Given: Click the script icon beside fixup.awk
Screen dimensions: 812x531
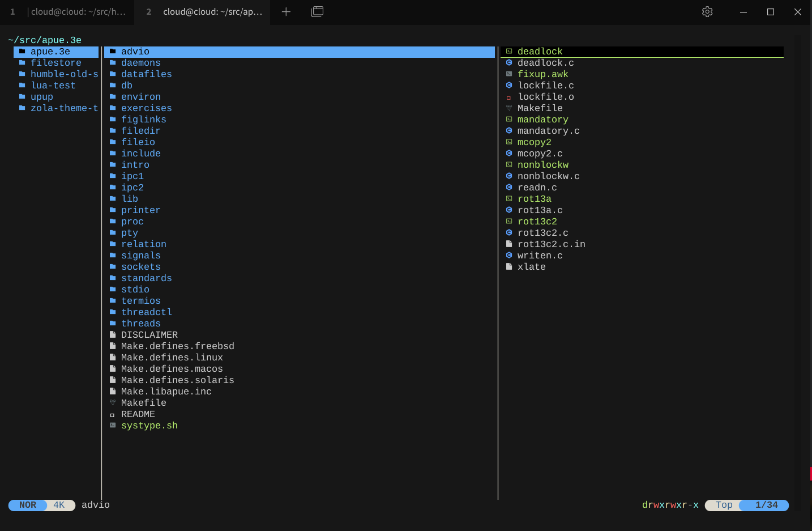Looking at the screenshot, I should click(509, 74).
